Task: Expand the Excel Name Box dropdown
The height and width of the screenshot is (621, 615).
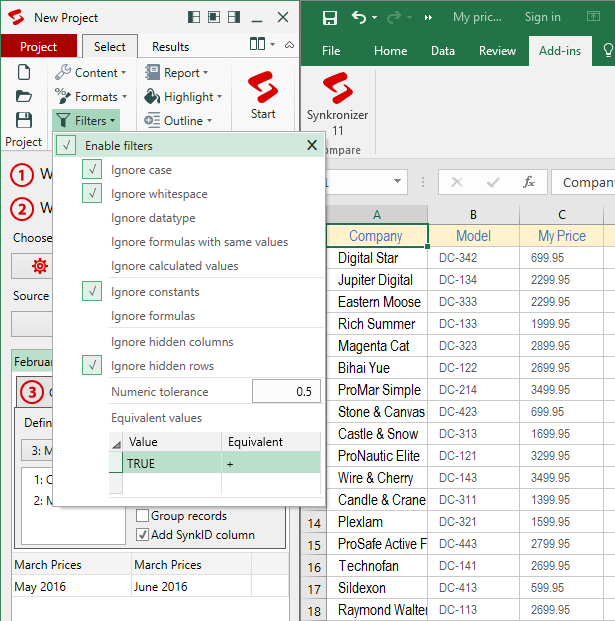Action: 397,181
